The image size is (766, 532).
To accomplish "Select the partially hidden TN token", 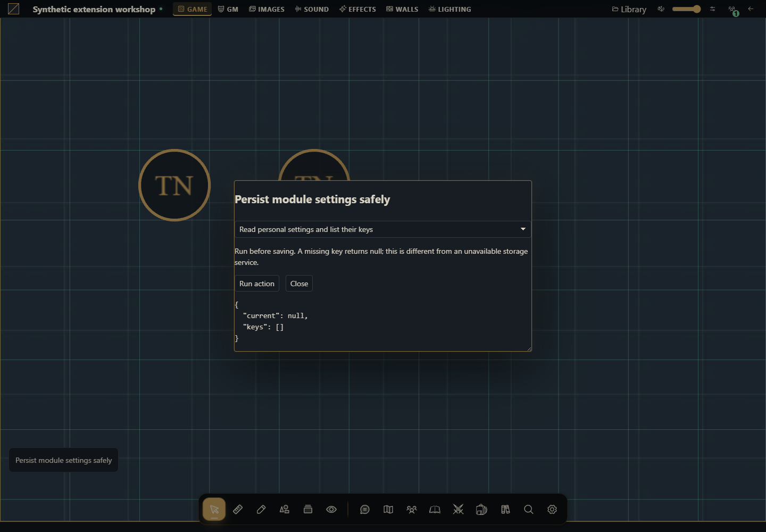I will pyautogui.click(x=314, y=164).
